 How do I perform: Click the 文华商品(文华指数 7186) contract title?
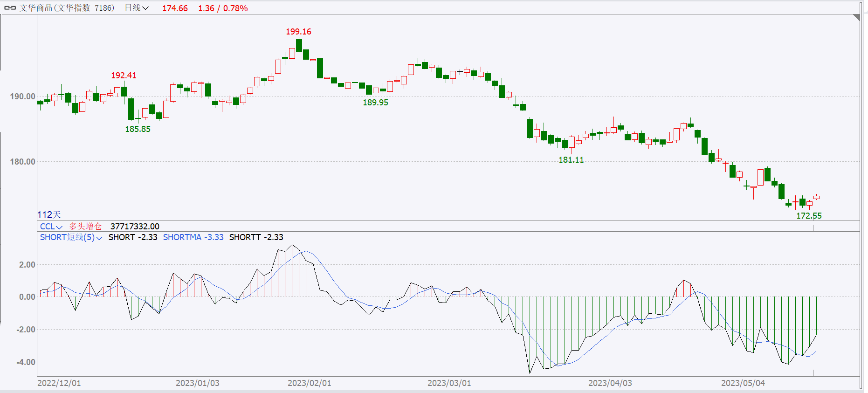[67, 8]
